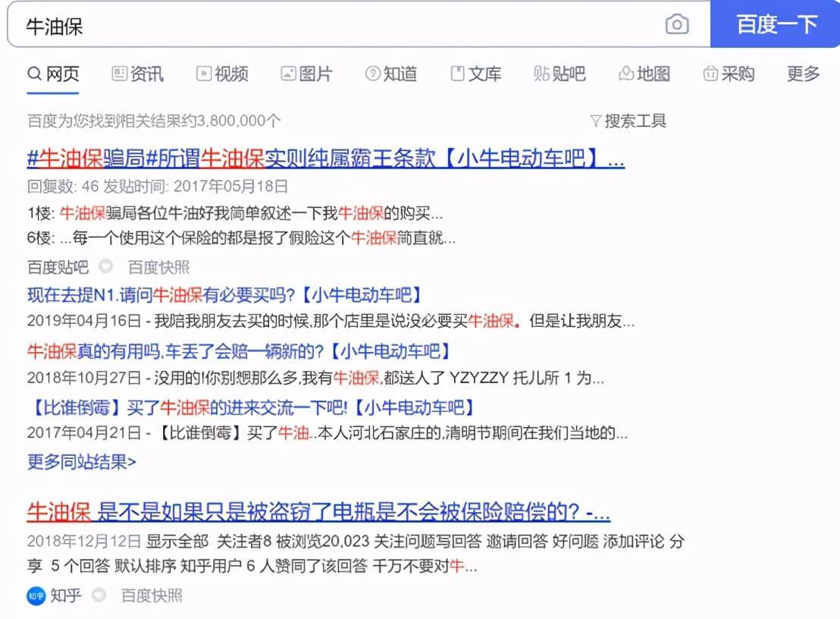Click the question icon on 知道 tab

click(x=373, y=74)
